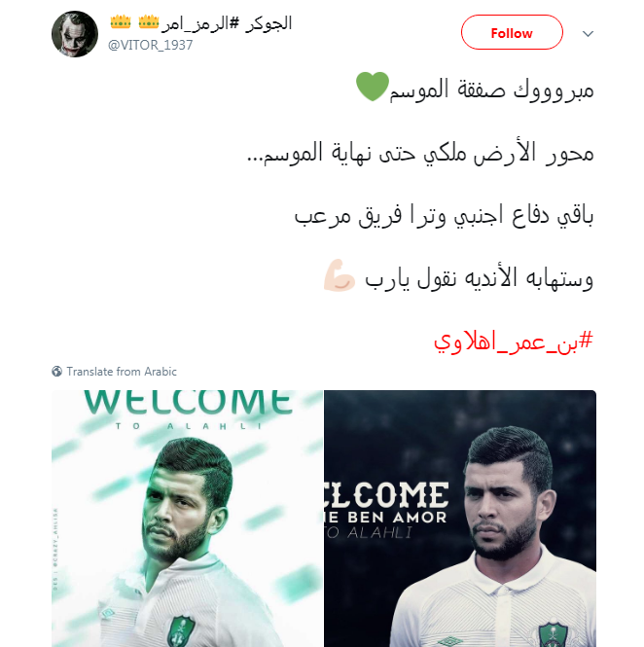The height and width of the screenshot is (647, 644).
Task: Click the WELCOME heading in left image
Action: tap(188, 403)
